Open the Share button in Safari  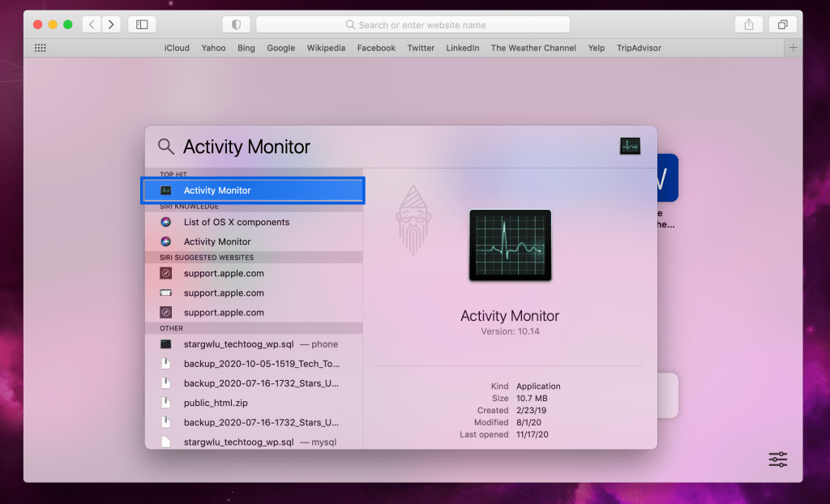748,24
